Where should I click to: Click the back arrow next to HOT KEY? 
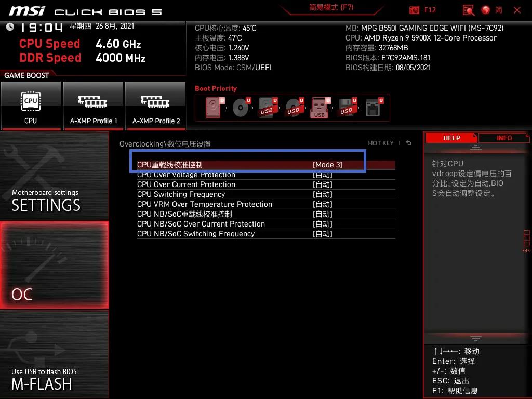408,143
